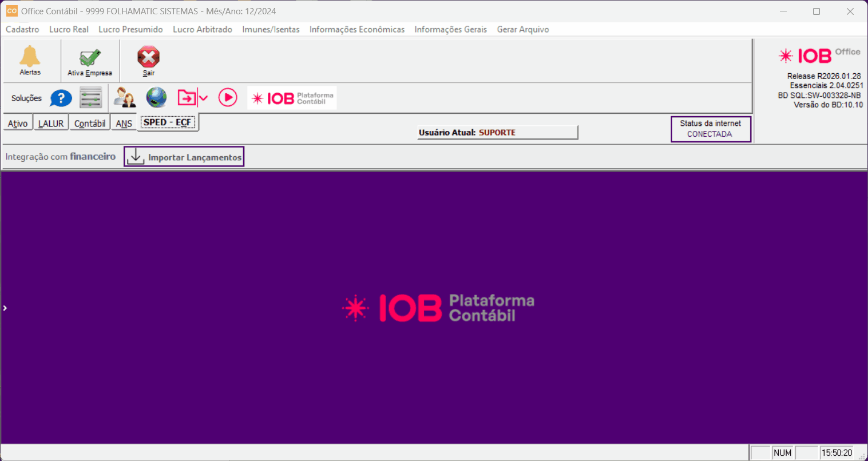Click the globe icon in toolbar
This screenshot has height=461, width=868.
point(156,98)
